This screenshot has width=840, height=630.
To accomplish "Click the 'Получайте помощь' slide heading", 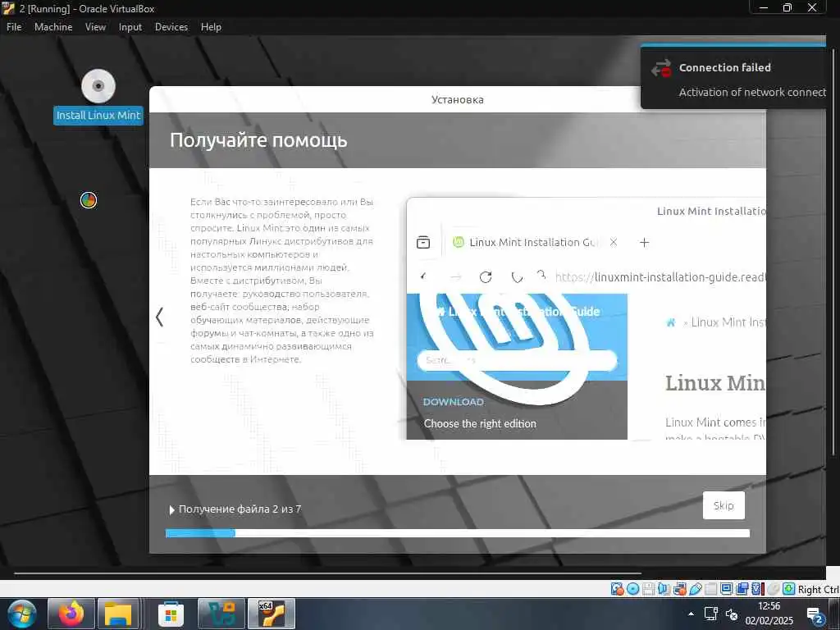I will pos(258,140).
